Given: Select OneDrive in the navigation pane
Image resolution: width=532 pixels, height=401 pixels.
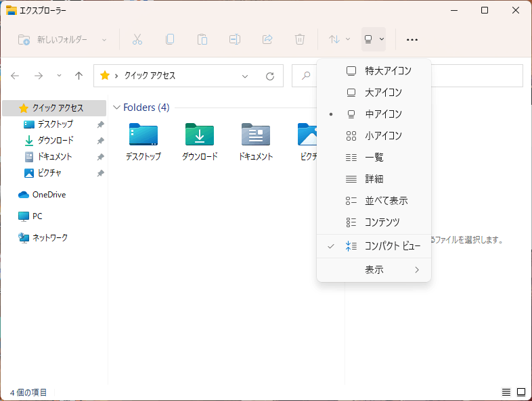Looking at the screenshot, I should tap(49, 195).
